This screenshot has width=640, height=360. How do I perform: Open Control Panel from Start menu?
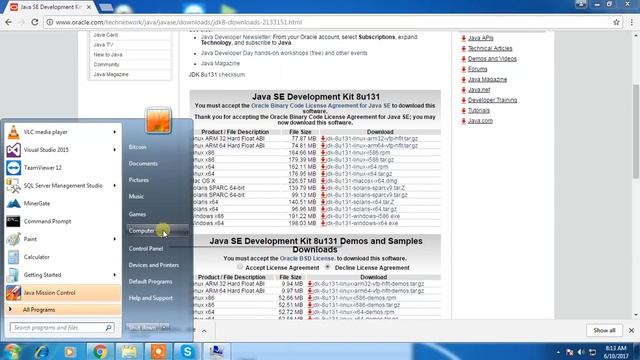[x=146, y=249]
